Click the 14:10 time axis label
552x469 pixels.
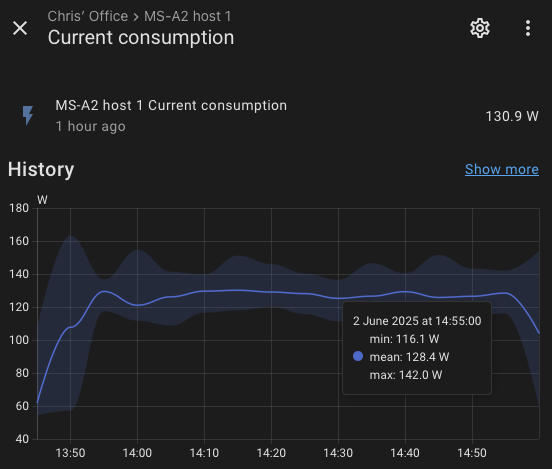(204, 453)
